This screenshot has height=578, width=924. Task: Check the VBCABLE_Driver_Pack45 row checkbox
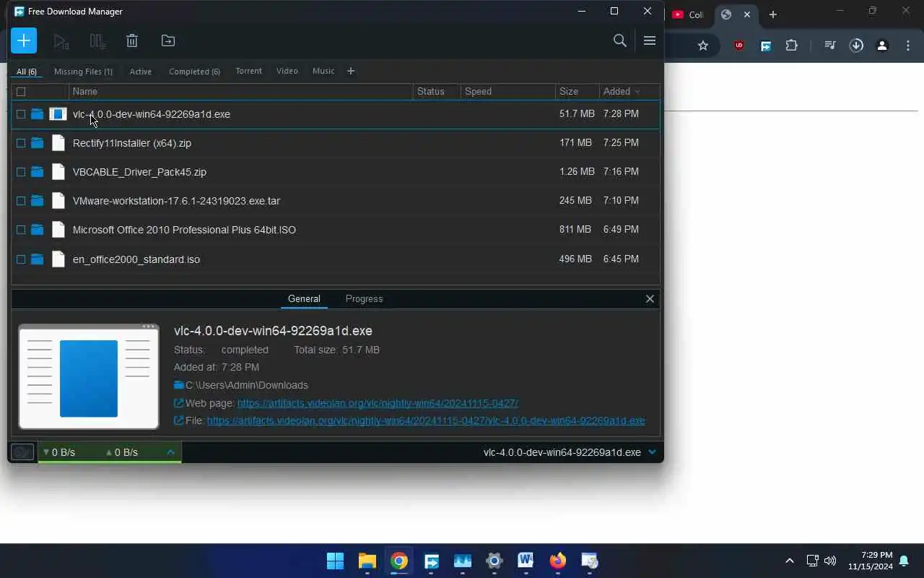(21, 172)
